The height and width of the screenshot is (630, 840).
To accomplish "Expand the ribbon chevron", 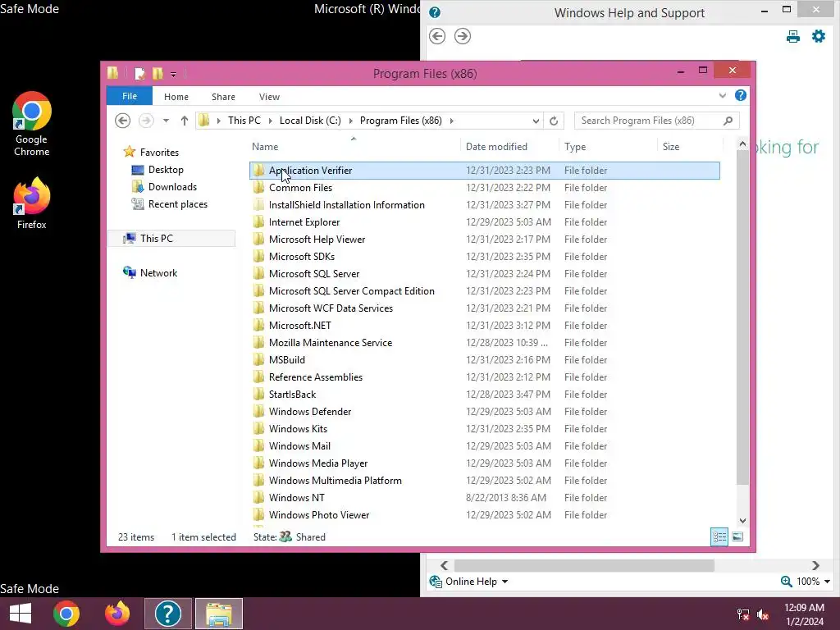I will pos(722,95).
